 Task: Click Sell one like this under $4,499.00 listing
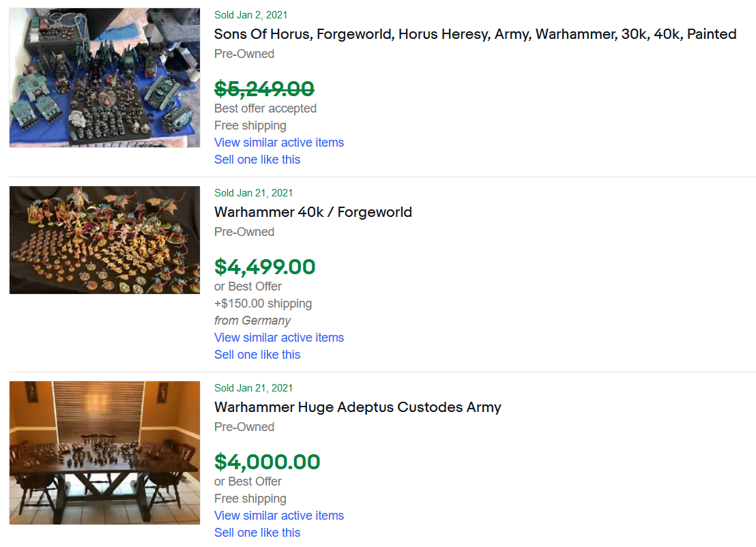tap(257, 355)
